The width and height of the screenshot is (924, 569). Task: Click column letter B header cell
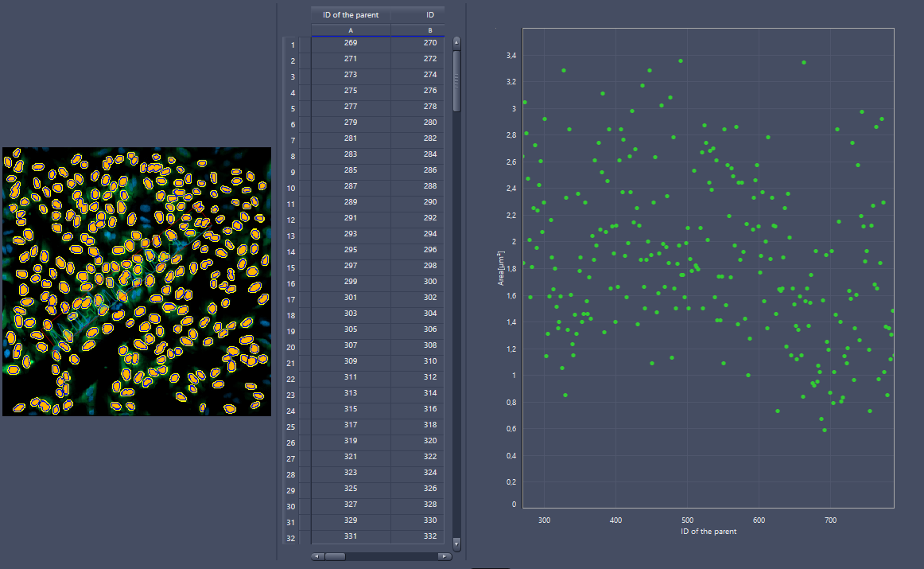429,29
